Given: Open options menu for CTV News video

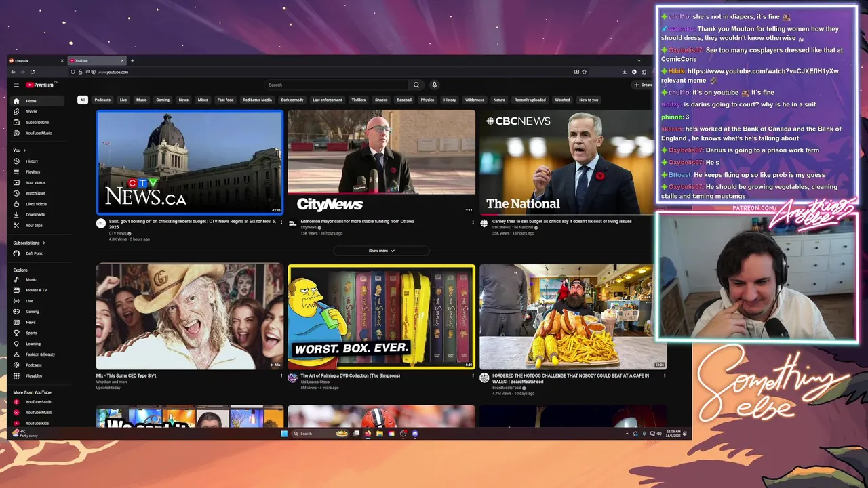Looking at the screenshot, I should click(x=281, y=222).
